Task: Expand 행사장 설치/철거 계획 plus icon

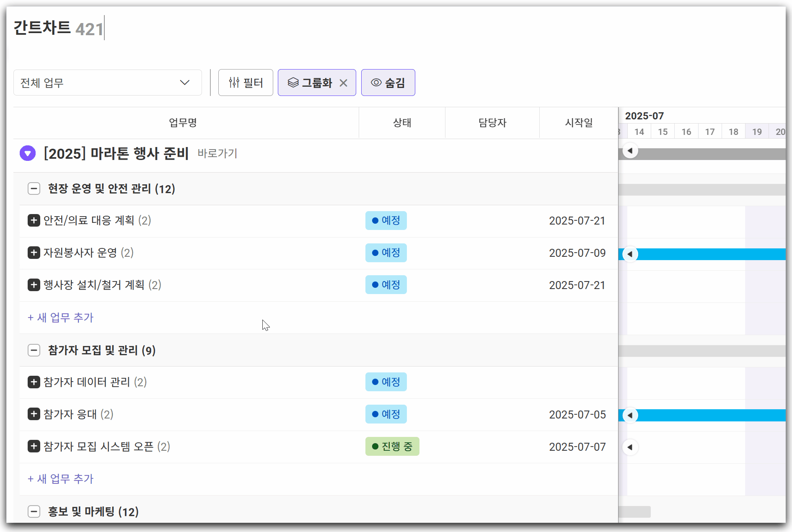Action: coord(34,285)
